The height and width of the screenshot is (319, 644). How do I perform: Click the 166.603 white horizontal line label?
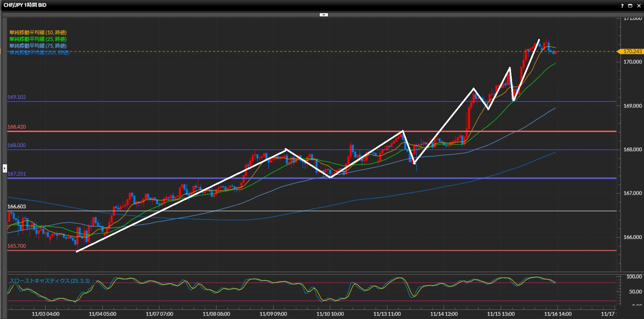tap(17, 207)
